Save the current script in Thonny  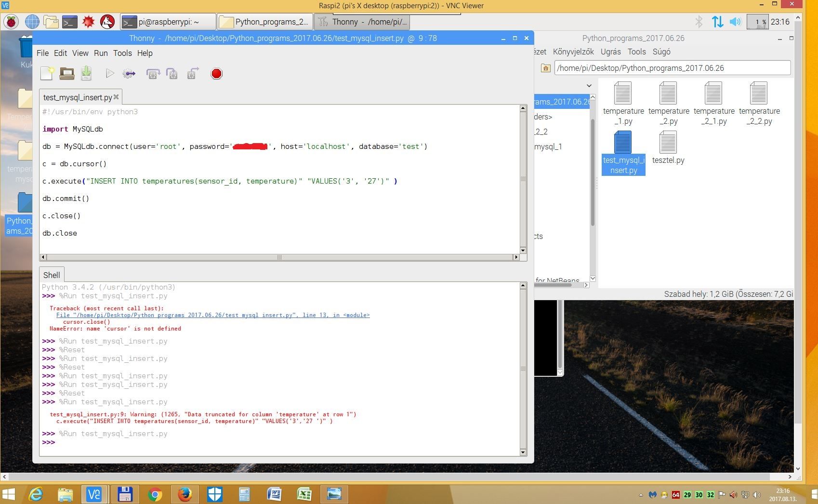[86, 73]
